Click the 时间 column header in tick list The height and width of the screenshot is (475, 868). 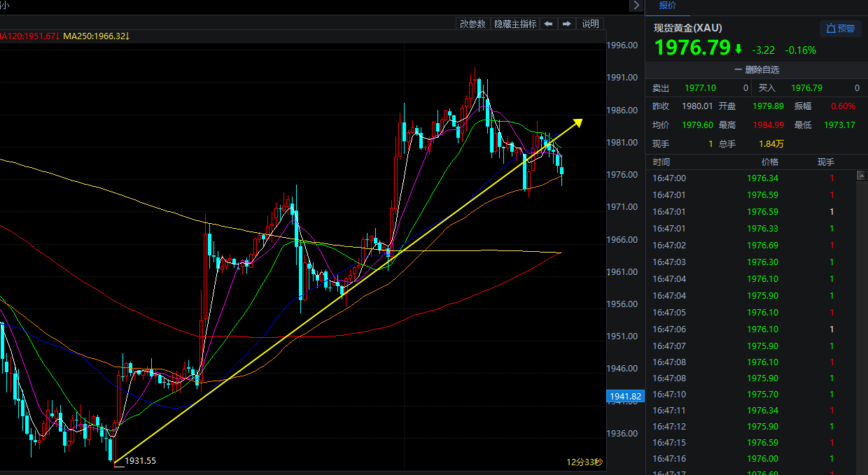pyautogui.click(x=661, y=162)
